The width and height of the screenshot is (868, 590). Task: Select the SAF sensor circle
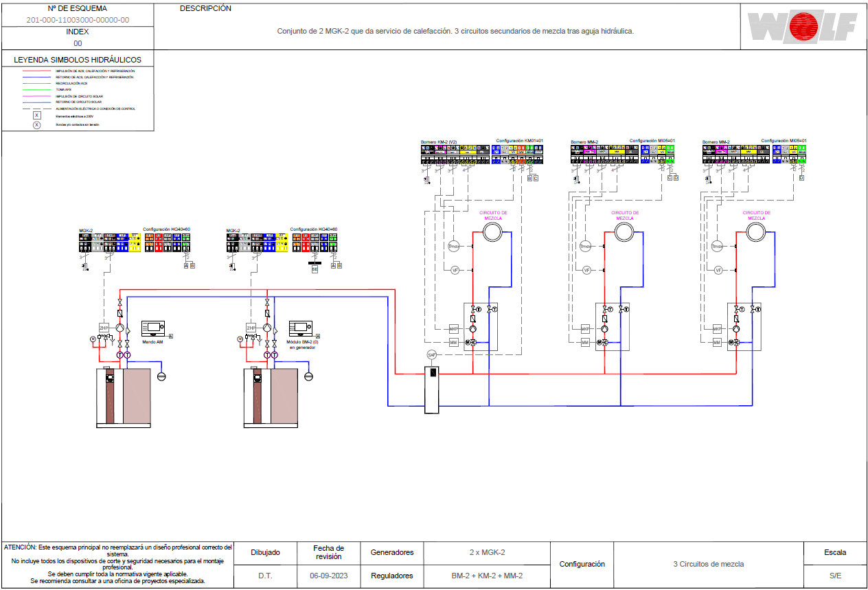pos(432,354)
